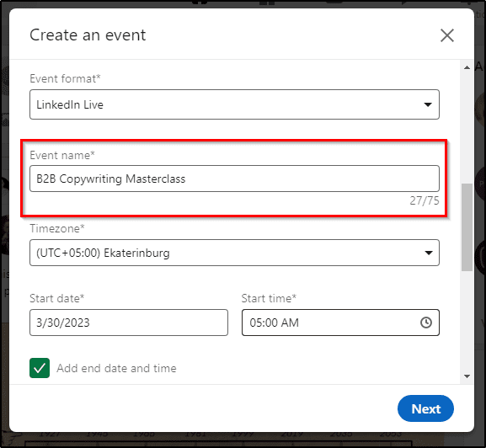Click the dialog scrollbar down arrow
This screenshot has width=486, height=448.
tap(467, 376)
